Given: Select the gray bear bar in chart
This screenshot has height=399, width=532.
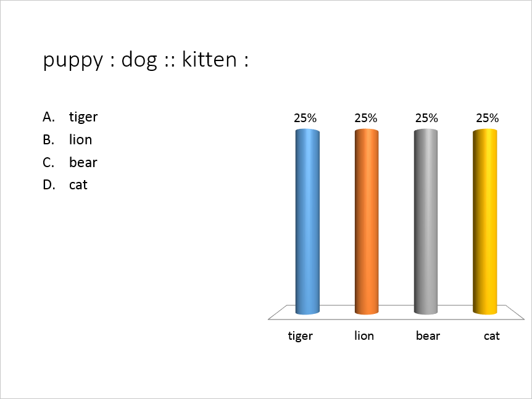Looking at the screenshot, I should pos(426,222).
